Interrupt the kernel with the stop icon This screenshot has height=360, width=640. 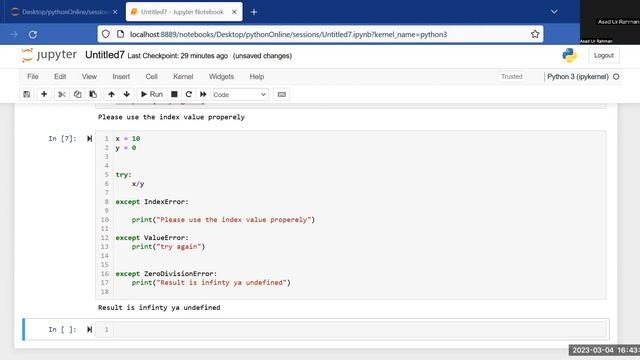(x=174, y=94)
